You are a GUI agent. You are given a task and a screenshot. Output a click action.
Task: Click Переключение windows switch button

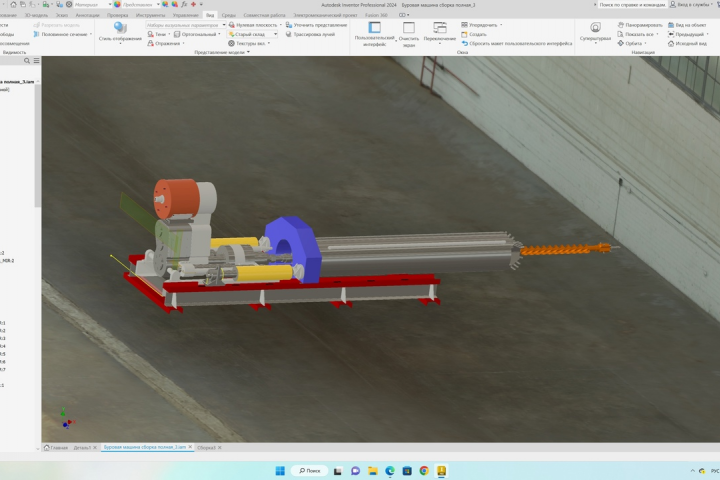pos(440,33)
